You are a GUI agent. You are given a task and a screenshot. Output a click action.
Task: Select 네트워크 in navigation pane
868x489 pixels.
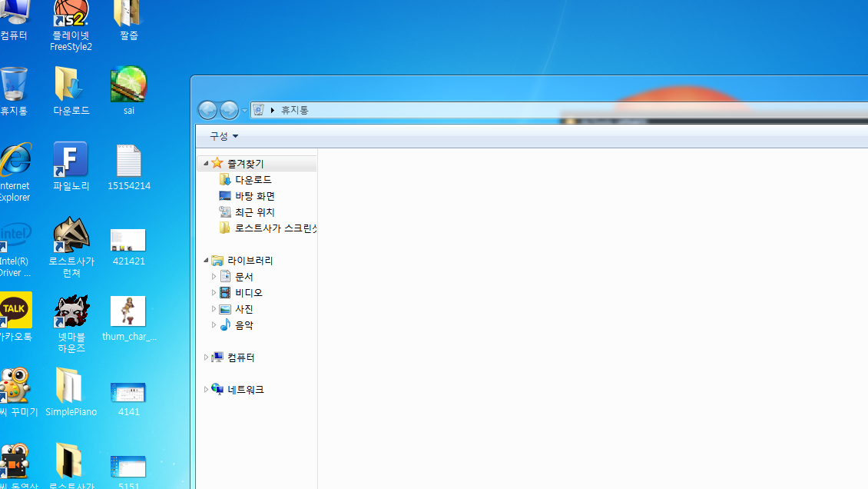(x=246, y=389)
